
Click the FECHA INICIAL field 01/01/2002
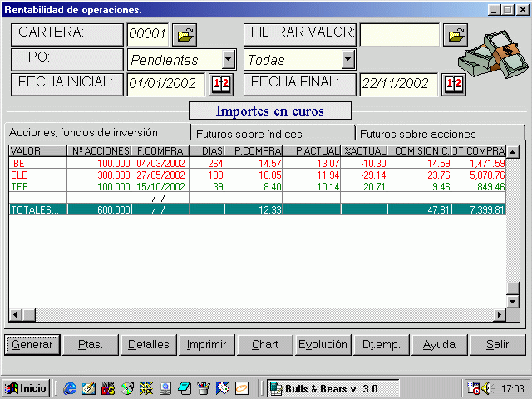[166, 84]
